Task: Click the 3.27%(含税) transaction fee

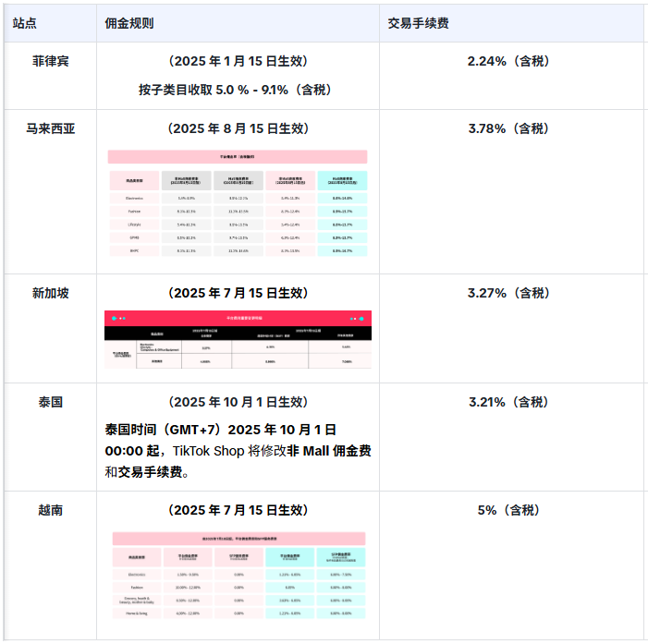Action: click(x=508, y=294)
